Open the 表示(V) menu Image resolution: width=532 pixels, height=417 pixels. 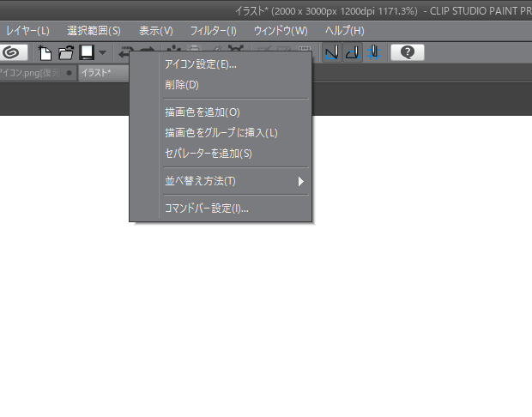(x=155, y=31)
